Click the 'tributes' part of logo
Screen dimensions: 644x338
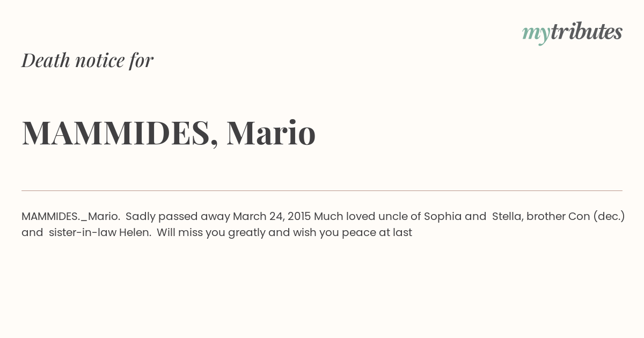click(x=587, y=31)
